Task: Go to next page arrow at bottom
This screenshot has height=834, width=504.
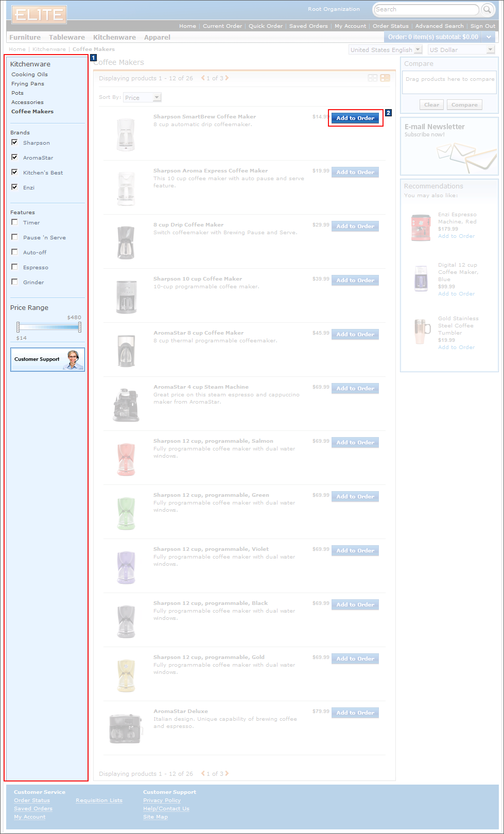Action: [x=227, y=773]
